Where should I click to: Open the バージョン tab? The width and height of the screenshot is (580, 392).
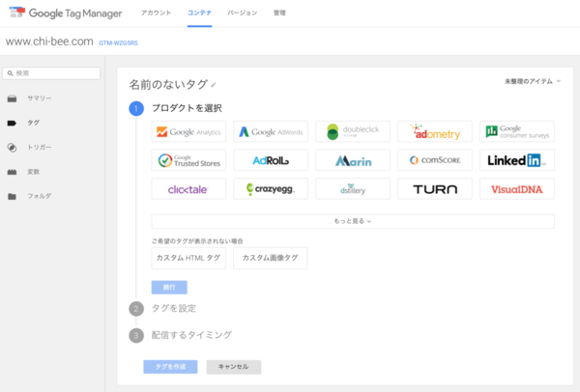243,13
